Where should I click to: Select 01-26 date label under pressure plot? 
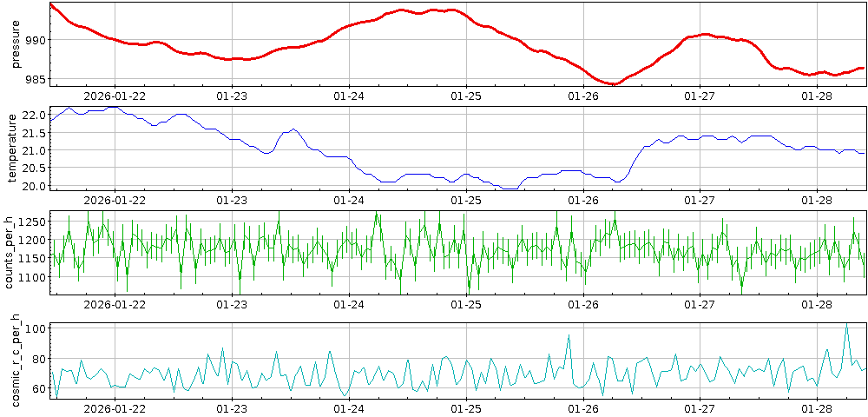click(583, 96)
